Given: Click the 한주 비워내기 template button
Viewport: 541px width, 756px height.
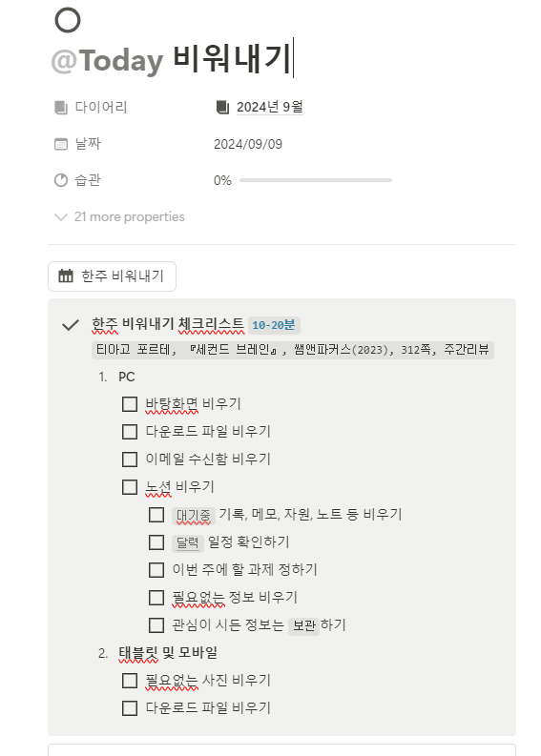Looking at the screenshot, I should pyautogui.click(x=112, y=276).
